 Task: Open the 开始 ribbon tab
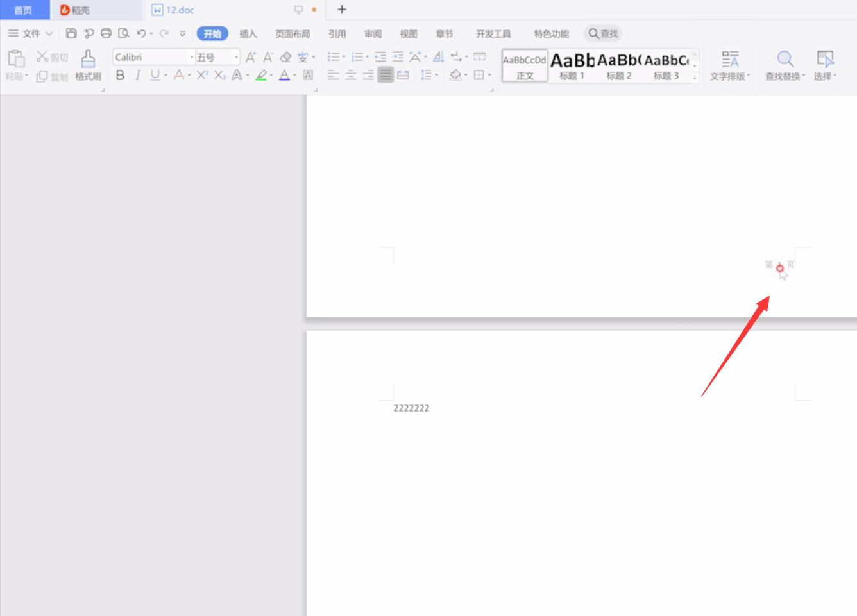[x=212, y=33]
